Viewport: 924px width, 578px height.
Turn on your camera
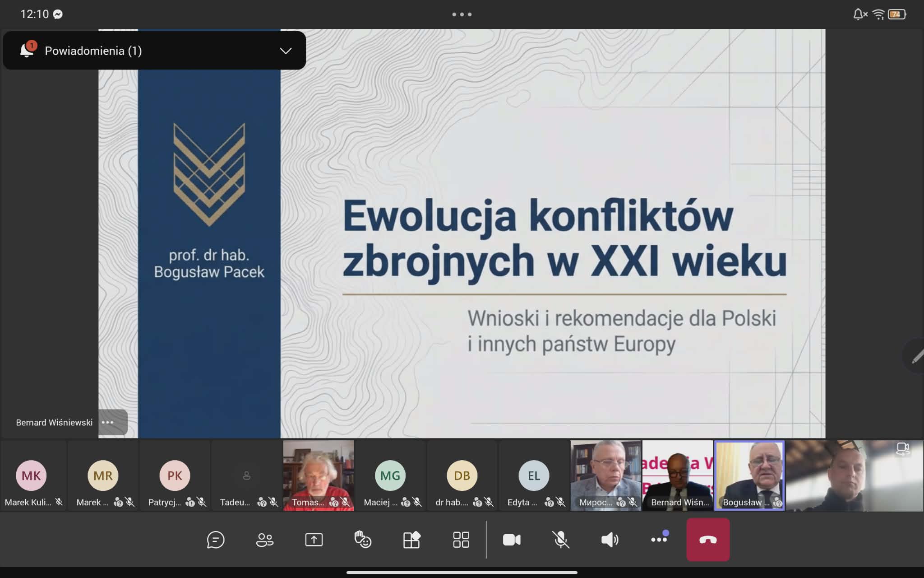coord(512,539)
